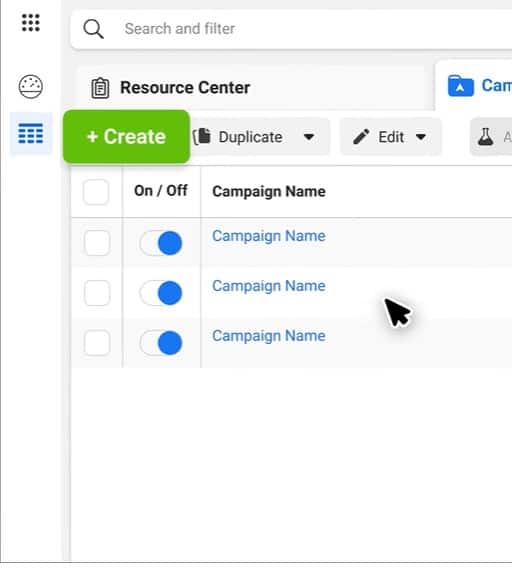
Task: Click the Resource Center clipboard icon
Action: point(100,88)
